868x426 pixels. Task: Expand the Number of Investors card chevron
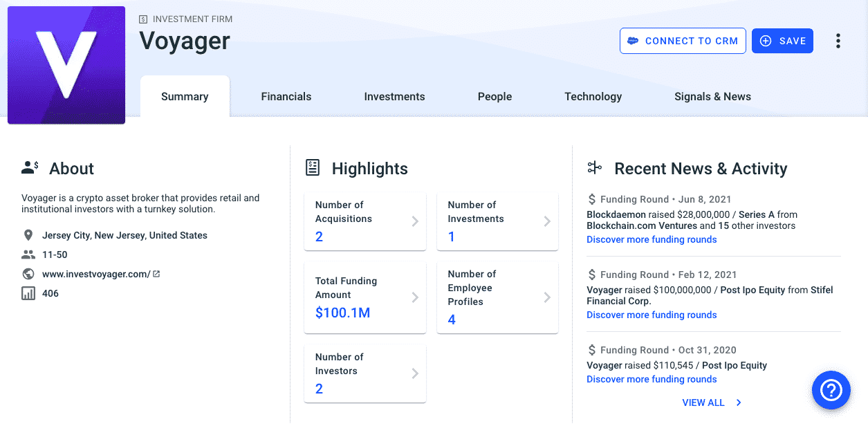[x=415, y=373]
